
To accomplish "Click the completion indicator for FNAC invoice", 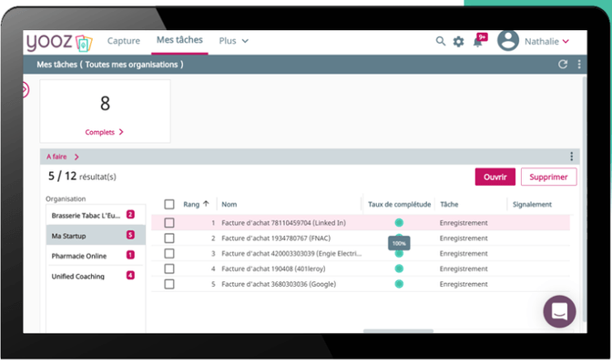I will pos(399,238).
